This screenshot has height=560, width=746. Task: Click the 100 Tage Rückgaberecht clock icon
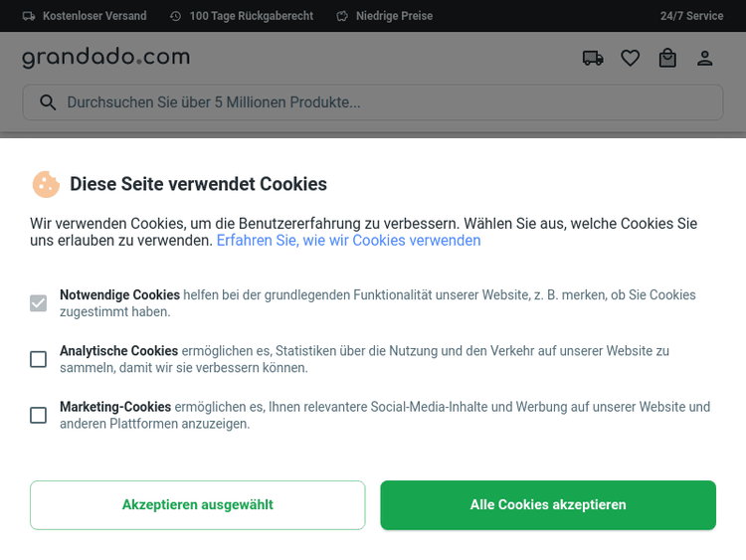point(176,16)
